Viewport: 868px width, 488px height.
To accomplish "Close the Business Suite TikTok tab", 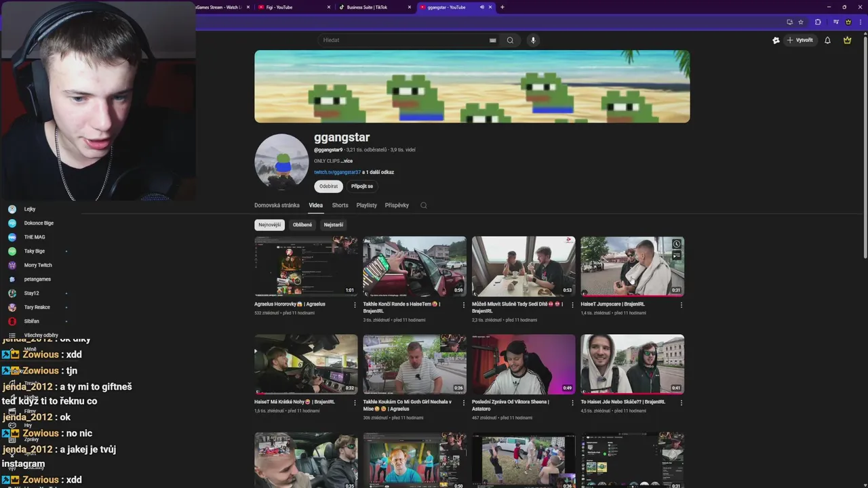I will coord(409,7).
